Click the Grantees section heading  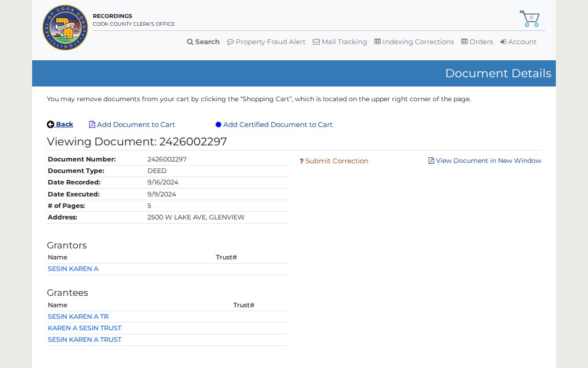click(68, 293)
